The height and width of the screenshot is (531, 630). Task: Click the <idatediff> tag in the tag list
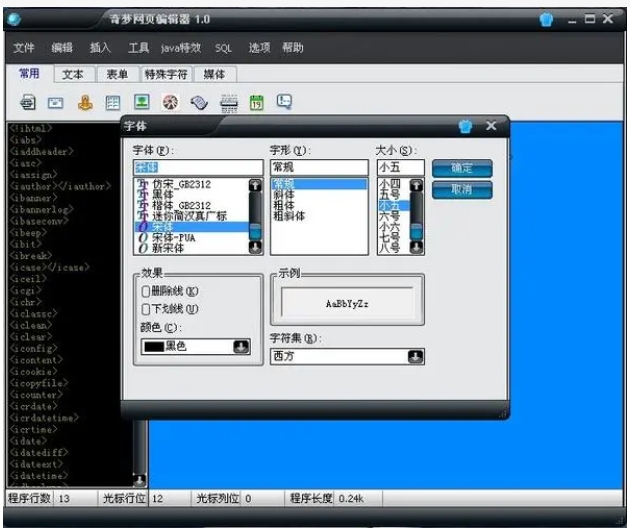tap(39, 453)
